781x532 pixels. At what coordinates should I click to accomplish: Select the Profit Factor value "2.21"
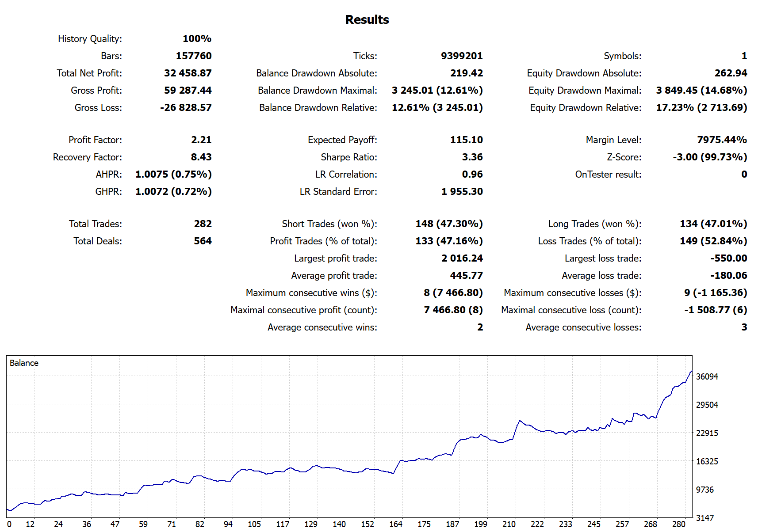point(201,140)
